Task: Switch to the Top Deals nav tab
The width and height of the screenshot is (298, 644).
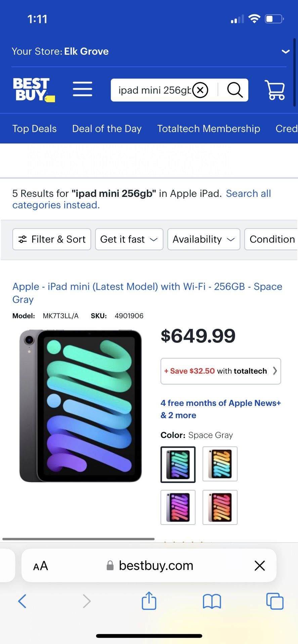Action: coord(34,128)
